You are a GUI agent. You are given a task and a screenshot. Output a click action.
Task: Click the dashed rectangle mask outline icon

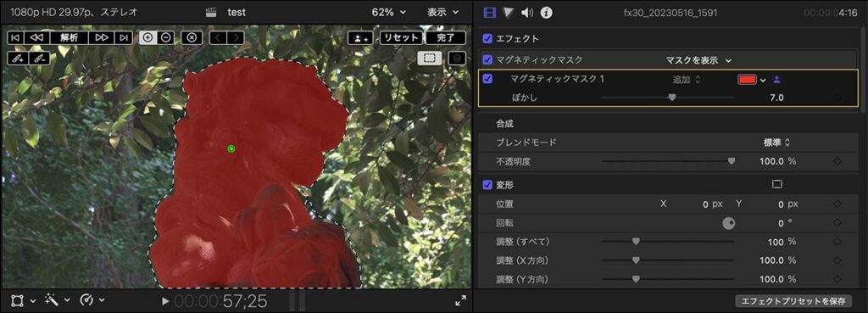pyautogui.click(x=430, y=58)
